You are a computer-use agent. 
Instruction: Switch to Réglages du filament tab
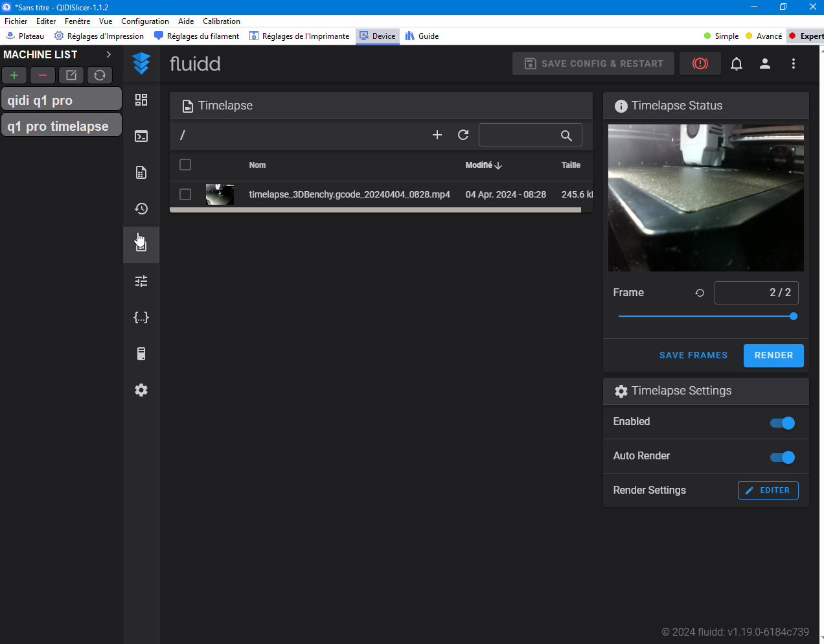click(x=197, y=36)
